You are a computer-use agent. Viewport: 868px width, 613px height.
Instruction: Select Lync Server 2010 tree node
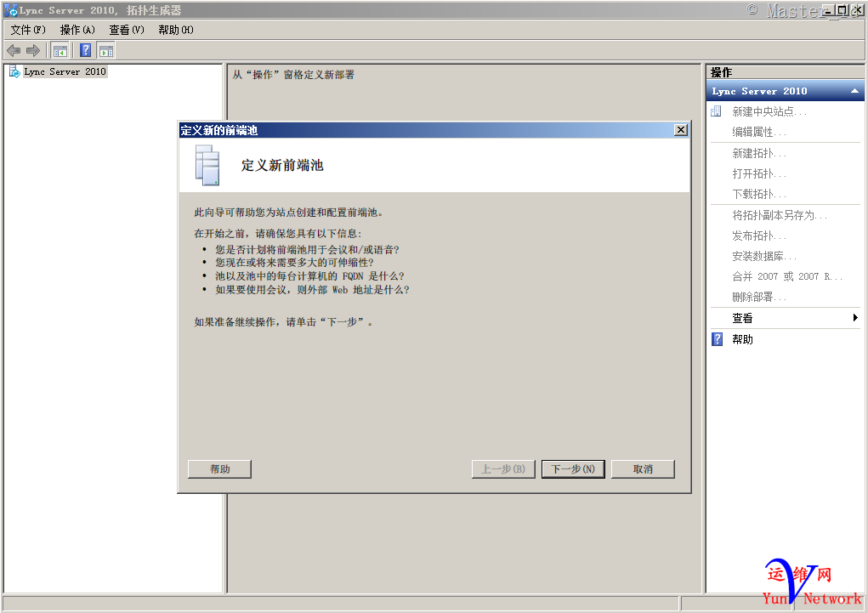click(65, 71)
